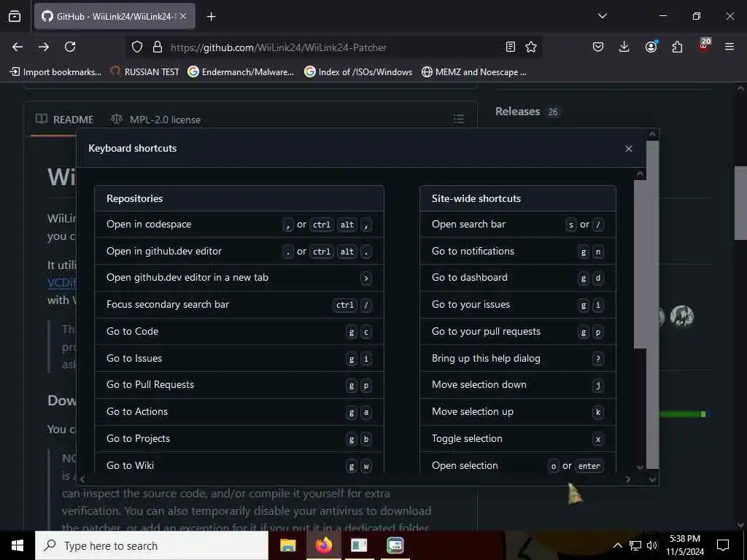747x560 pixels.
Task: Save page to Pocket
Action: pyautogui.click(x=598, y=47)
